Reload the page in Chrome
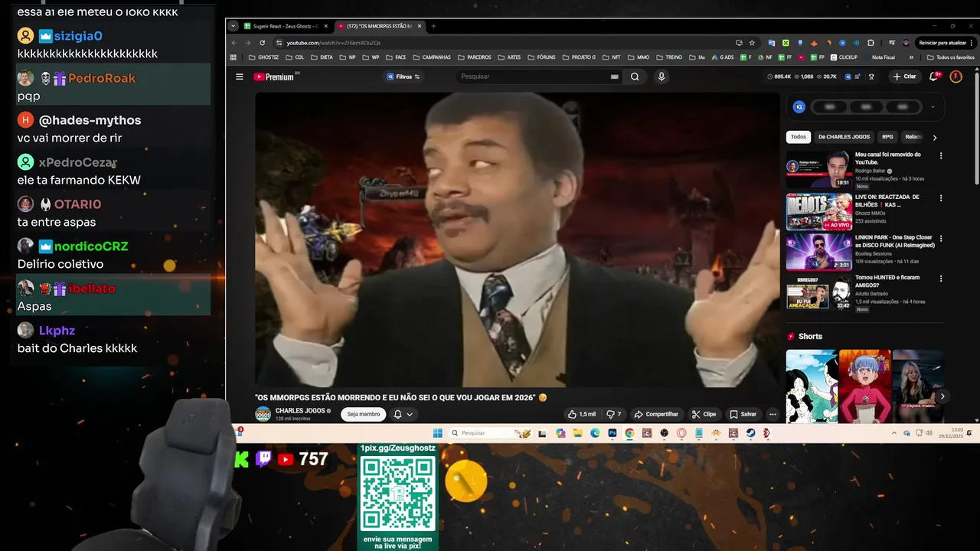Image resolution: width=980 pixels, height=551 pixels. point(262,43)
